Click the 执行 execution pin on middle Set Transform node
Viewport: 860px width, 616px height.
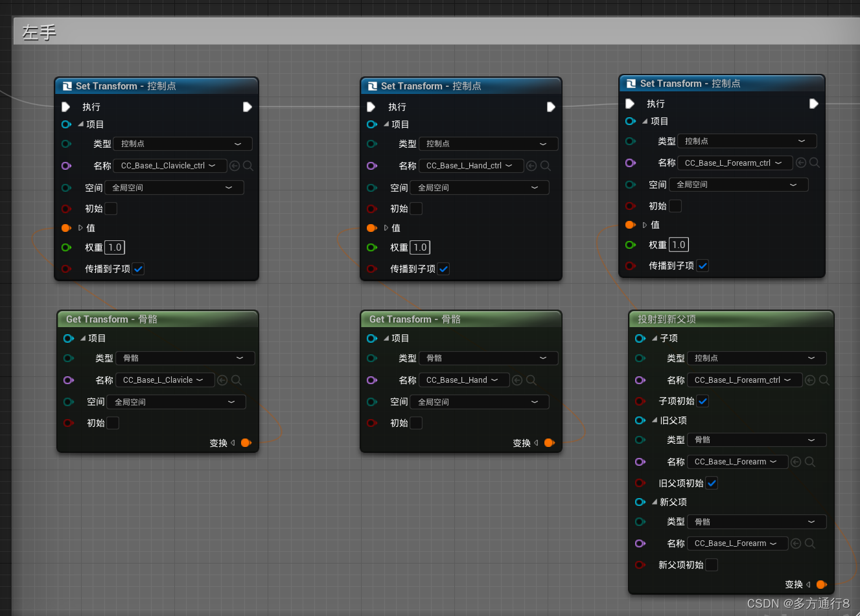(x=372, y=107)
